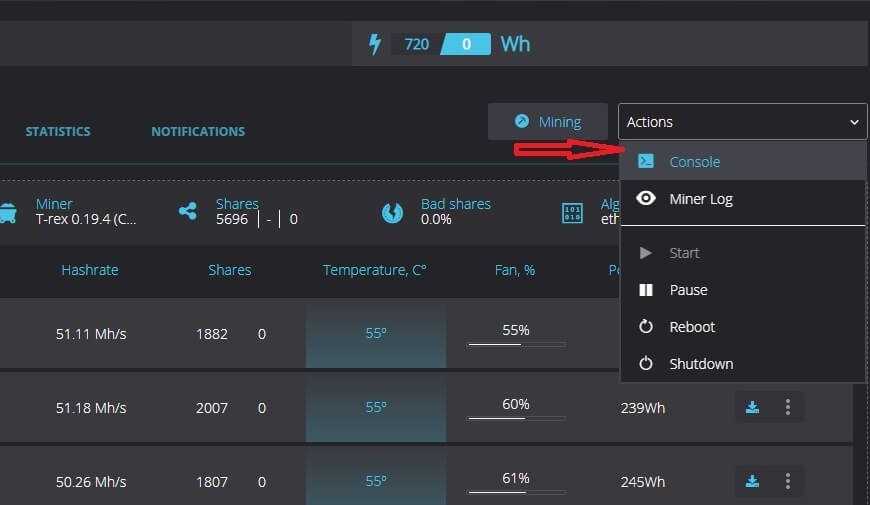Click download icon on 245Wh row

[752, 481]
